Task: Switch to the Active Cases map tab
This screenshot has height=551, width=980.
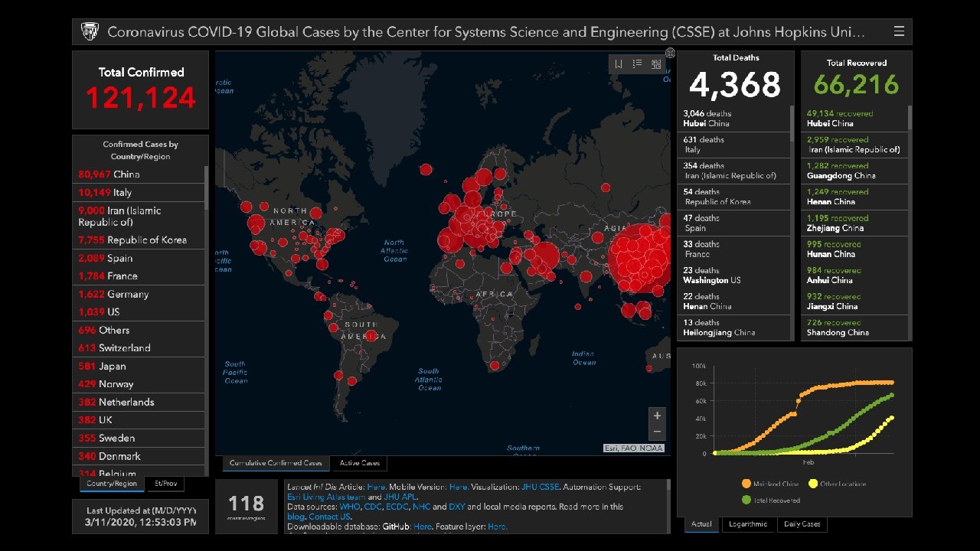Action: tap(359, 463)
